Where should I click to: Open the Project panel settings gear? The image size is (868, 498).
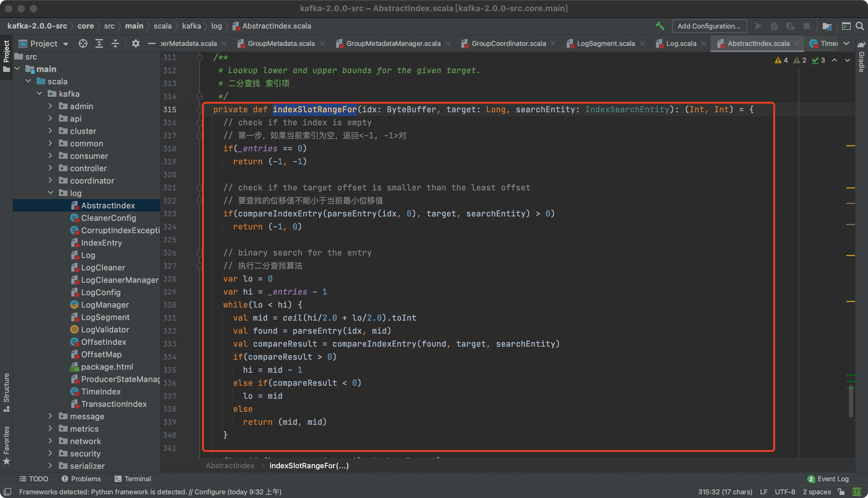[136, 43]
